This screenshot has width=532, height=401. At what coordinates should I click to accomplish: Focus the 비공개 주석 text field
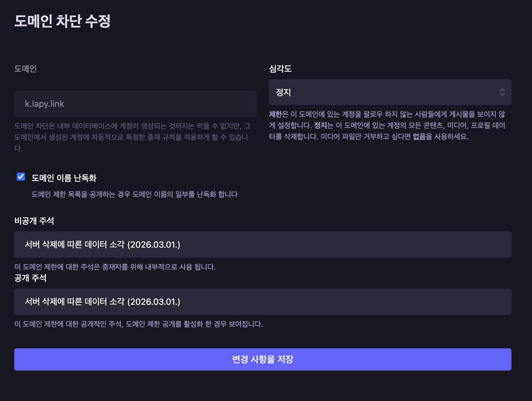263,245
